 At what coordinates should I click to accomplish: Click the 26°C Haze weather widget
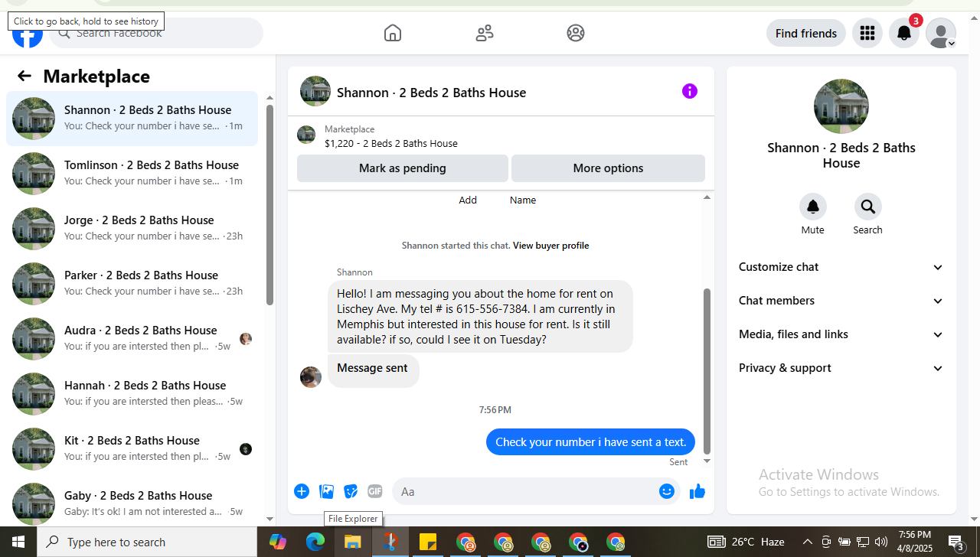tap(746, 542)
